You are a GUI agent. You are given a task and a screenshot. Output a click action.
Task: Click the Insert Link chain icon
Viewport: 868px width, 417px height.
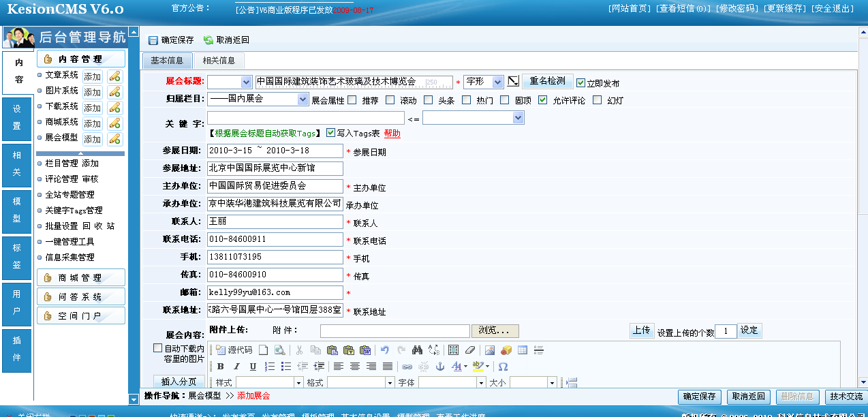point(407,367)
